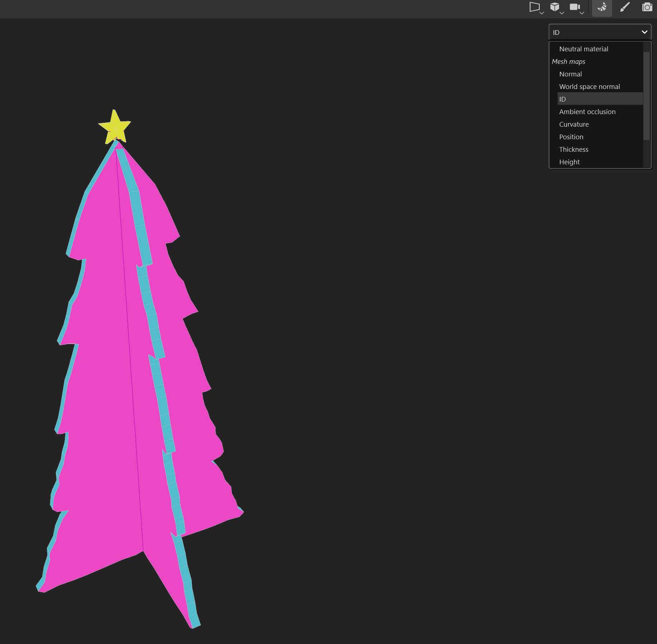Switch to the paint brush mode icon
This screenshot has width=657, height=644.
coord(625,7)
